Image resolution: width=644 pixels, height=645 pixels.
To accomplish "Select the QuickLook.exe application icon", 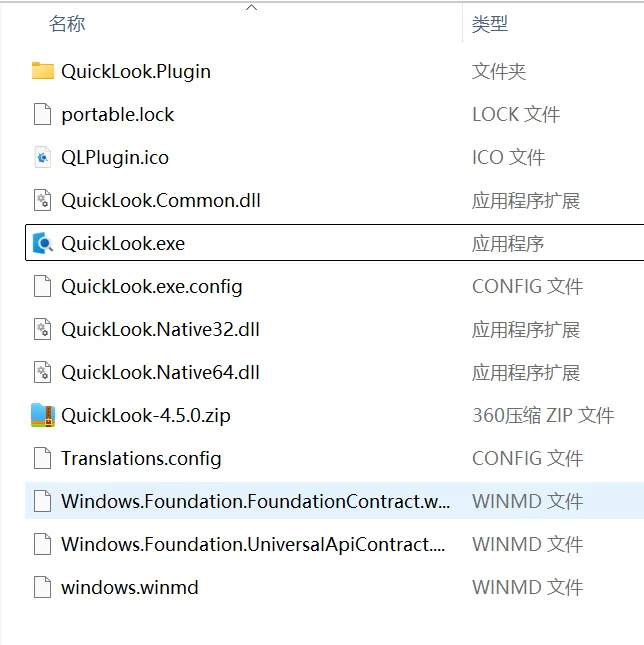I will tap(43, 243).
